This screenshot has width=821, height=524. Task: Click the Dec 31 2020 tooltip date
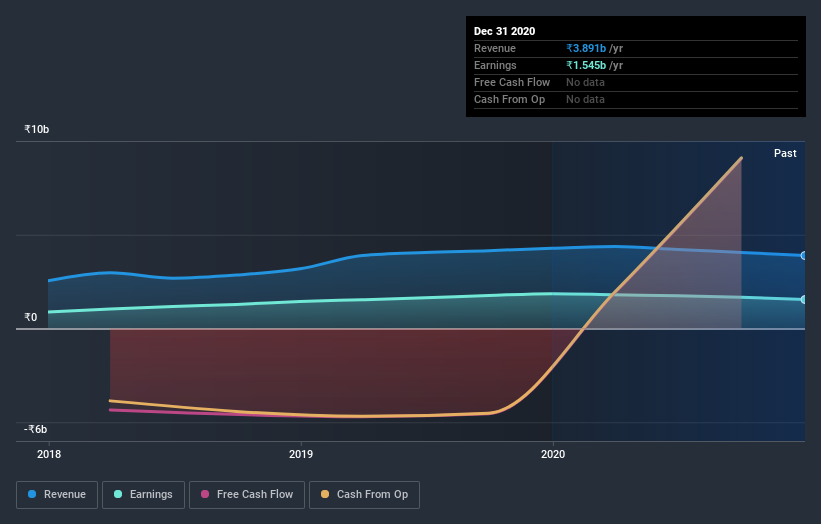[x=504, y=31]
